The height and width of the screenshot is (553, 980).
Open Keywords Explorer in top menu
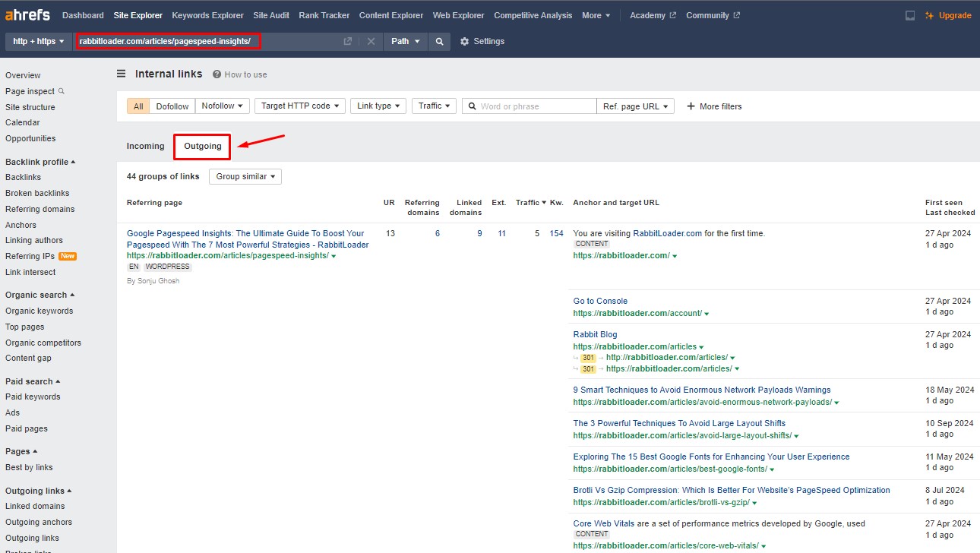(207, 15)
